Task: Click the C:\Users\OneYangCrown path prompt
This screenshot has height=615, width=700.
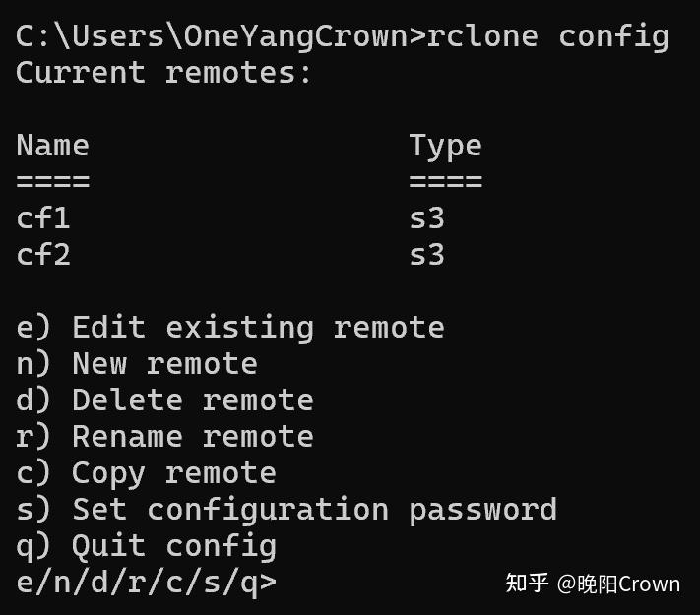Action: click(x=212, y=37)
